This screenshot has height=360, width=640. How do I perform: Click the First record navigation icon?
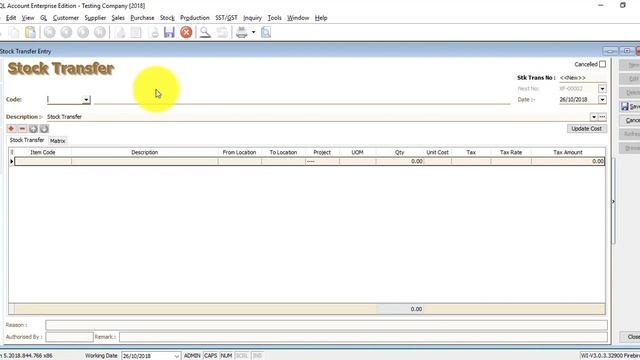pyautogui.click(x=50, y=32)
